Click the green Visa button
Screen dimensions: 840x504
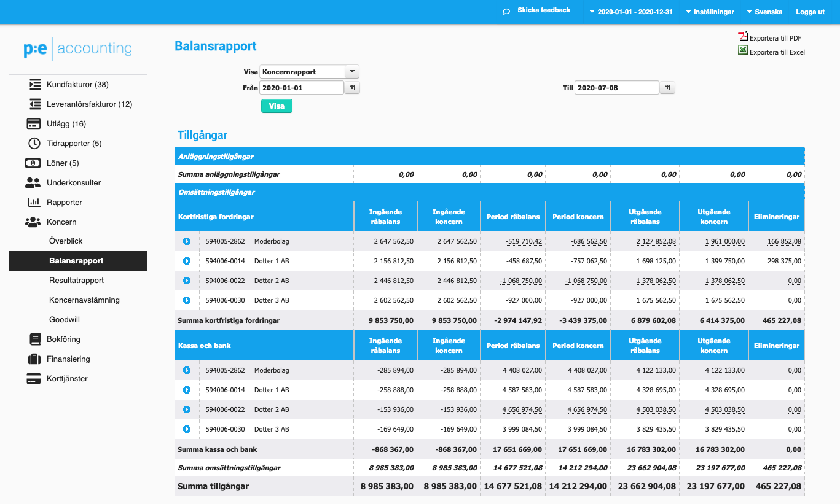[277, 106]
